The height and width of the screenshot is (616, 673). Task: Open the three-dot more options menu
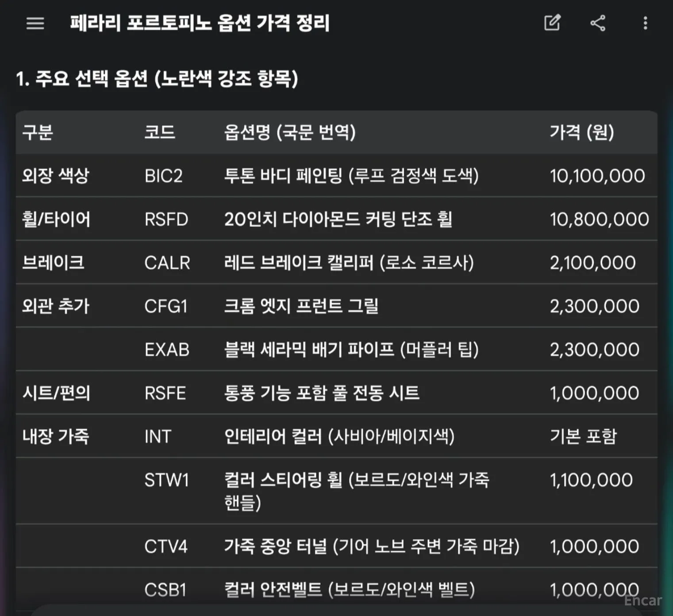tap(645, 23)
